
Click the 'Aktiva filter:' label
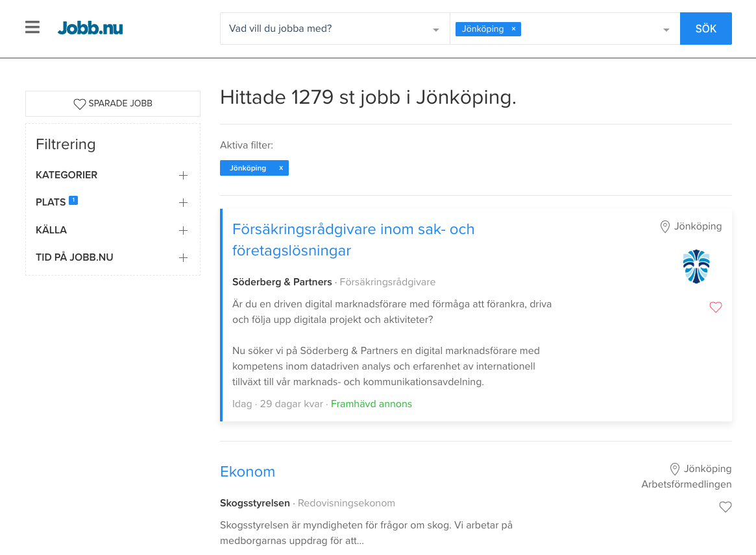coord(247,145)
